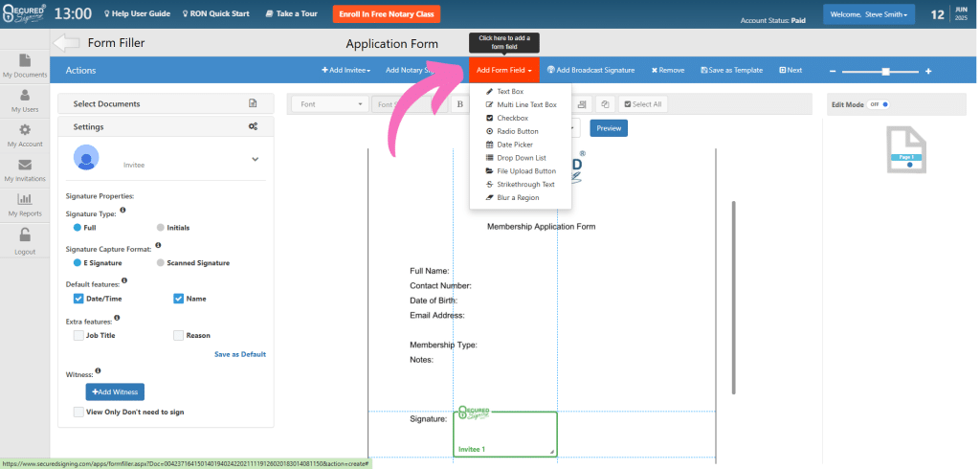Select the Initials signature type

[x=161, y=228]
